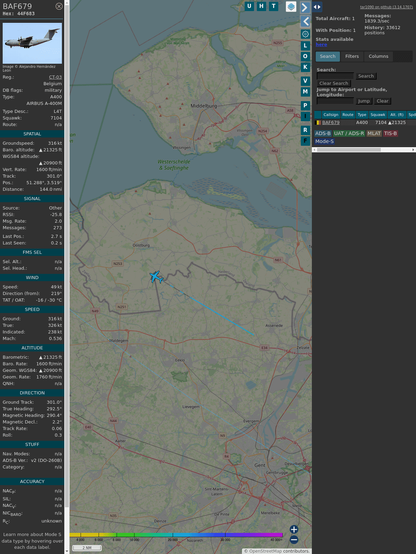416x554 pixels.
Task: Click the H map toggle button
Action: (x=261, y=6)
